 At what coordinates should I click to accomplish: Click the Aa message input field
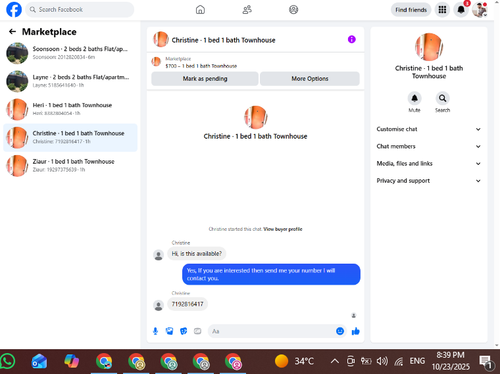pos(272,331)
